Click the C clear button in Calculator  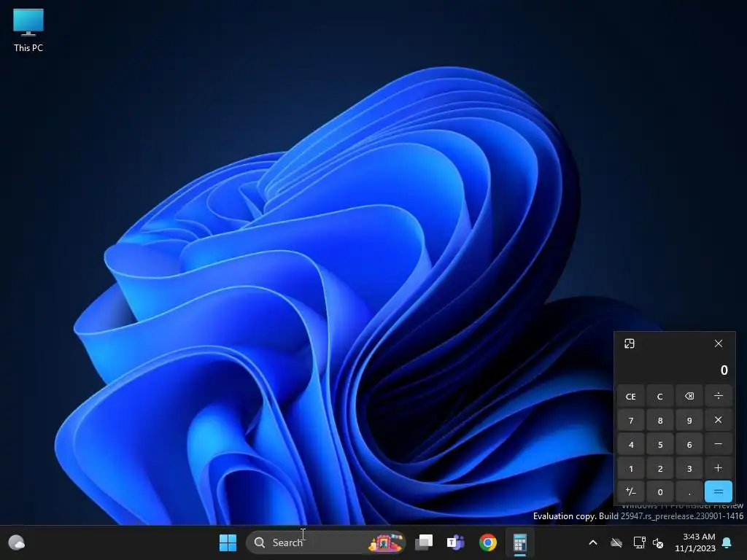point(659,396)
